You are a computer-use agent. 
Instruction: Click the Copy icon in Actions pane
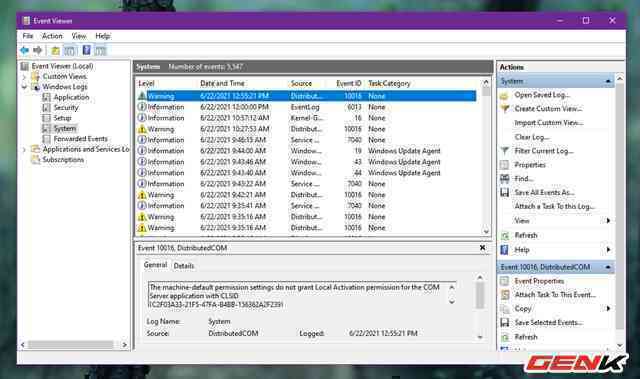(504, 309)
